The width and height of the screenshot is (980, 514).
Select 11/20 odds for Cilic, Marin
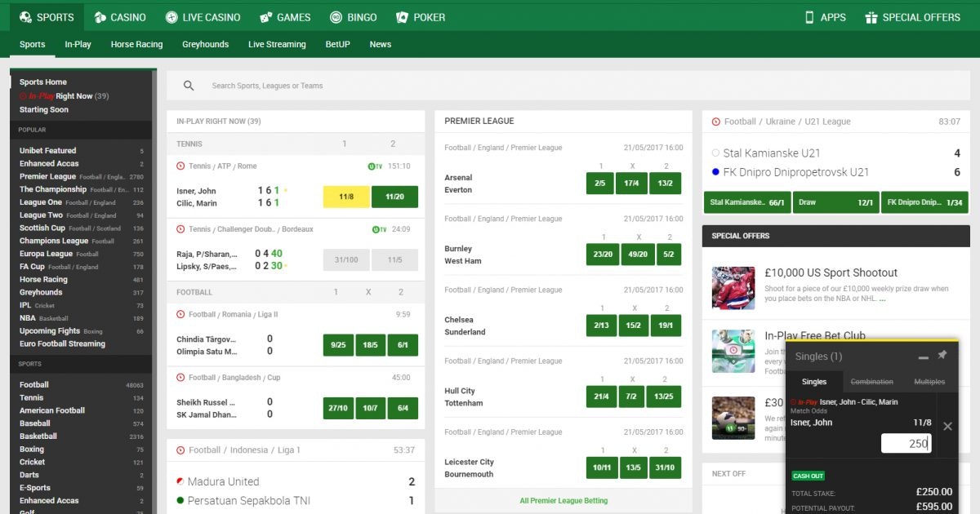point(394,197)
